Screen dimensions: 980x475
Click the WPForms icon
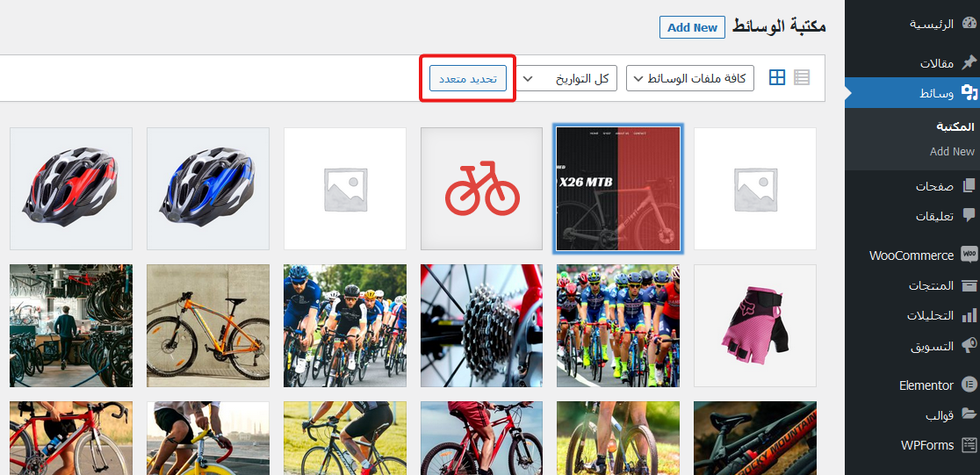969,445
